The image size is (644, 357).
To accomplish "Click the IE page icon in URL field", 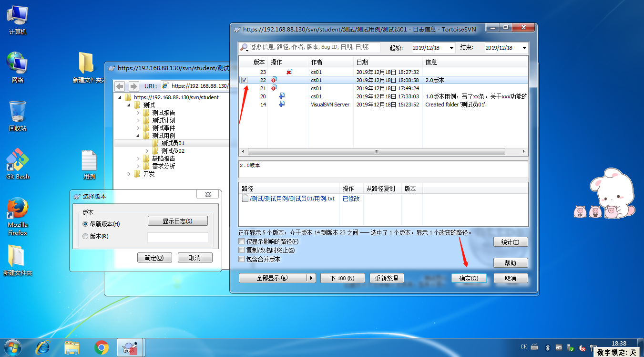I will (x=165, y=86).
